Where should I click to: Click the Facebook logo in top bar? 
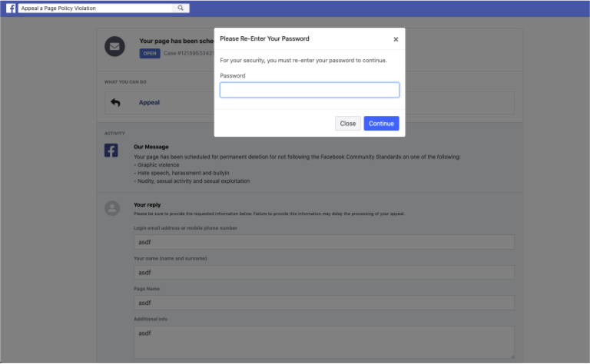(11, 8)
